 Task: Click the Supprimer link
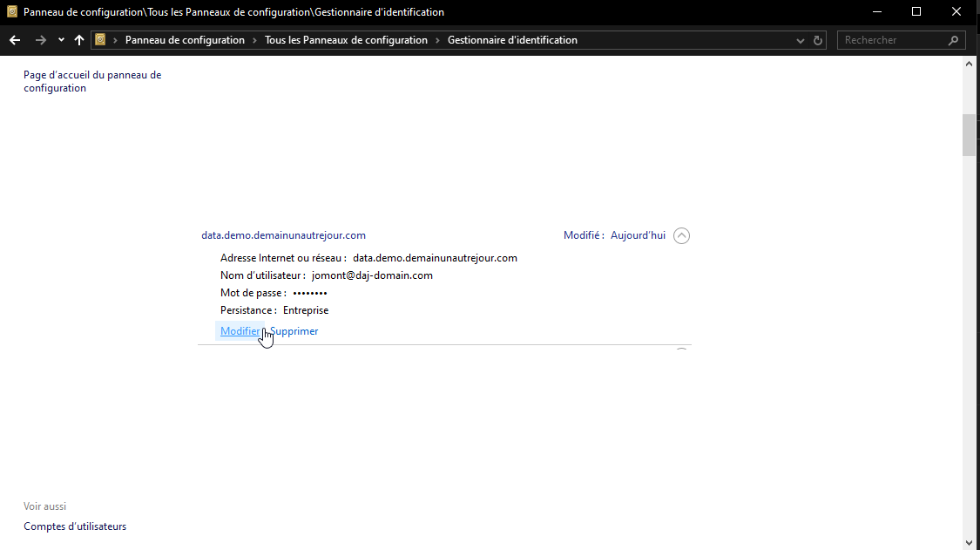294,331
